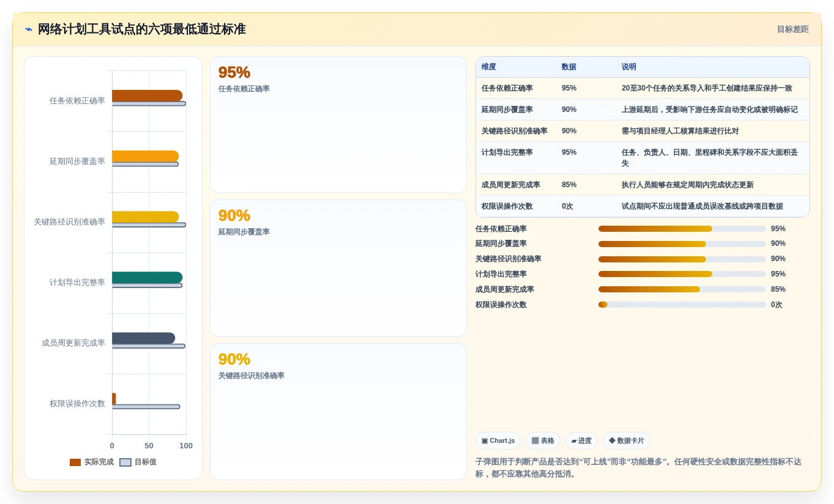Click the 90% 关键路径识别准确率 data card
Image resolution: width=834 pixels, height=504 pixels.
tap(338, 412)
